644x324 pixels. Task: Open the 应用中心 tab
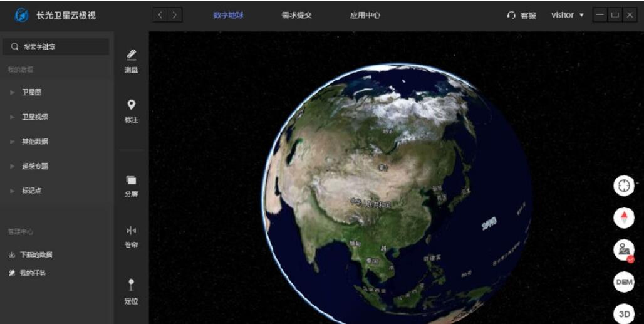[x=365, y=15]
